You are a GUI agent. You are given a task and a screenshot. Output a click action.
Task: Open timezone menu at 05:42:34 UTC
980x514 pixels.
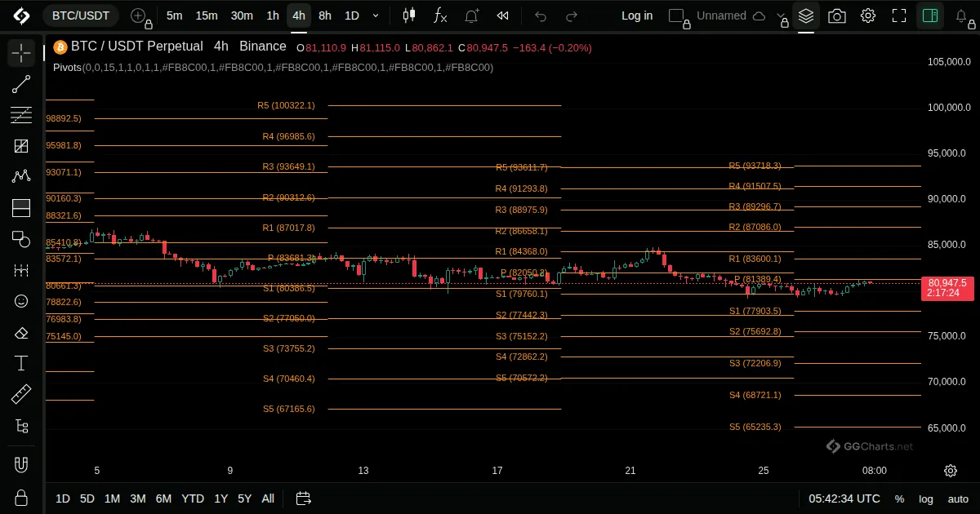tap(844, 498)
